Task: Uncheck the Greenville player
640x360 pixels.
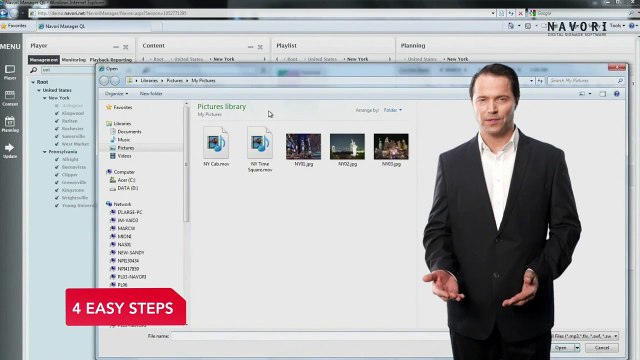Action: [57, 182]
